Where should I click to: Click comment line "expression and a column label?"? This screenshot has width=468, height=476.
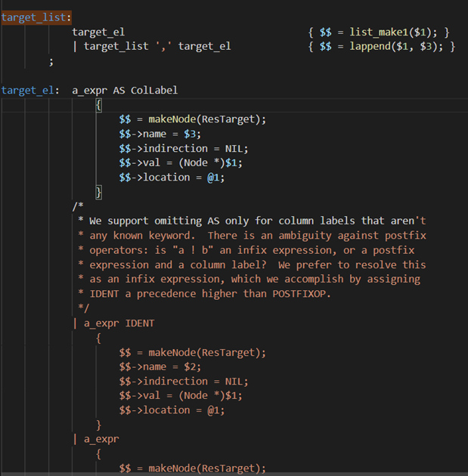coord(252,264)
